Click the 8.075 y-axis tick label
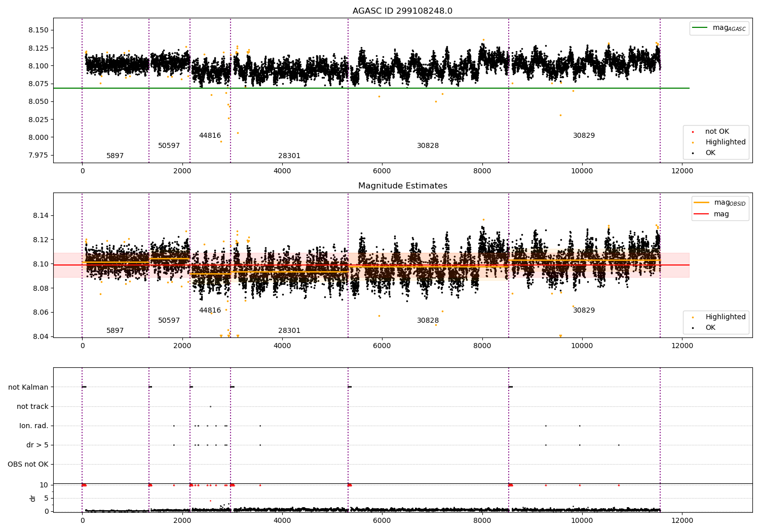This screenshot has height=532, width=760. coord(39,84)
